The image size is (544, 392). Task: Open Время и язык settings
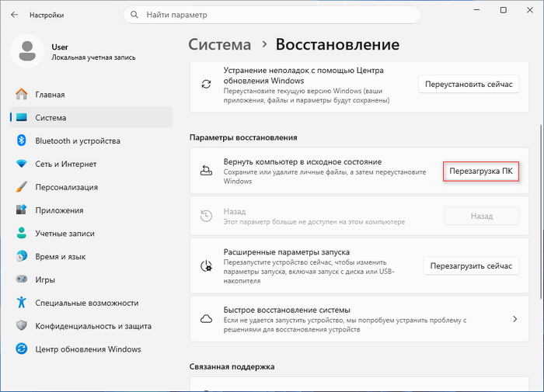[91, 256]
